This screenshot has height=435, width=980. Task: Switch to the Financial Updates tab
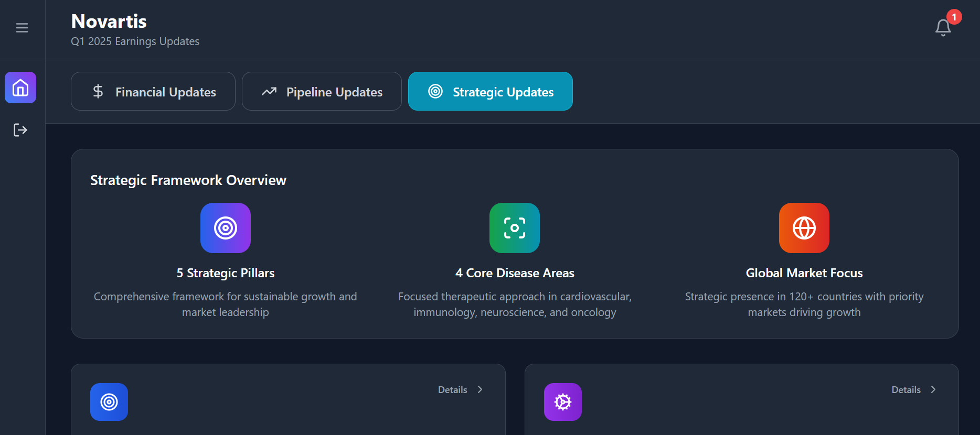(153, 91)
